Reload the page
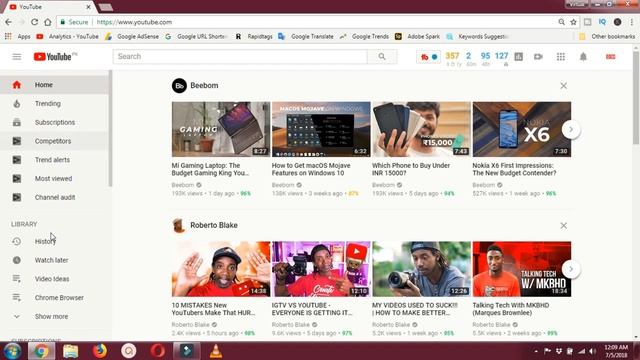The height and width of the screenshot is (360, 640). pos(34,22)
